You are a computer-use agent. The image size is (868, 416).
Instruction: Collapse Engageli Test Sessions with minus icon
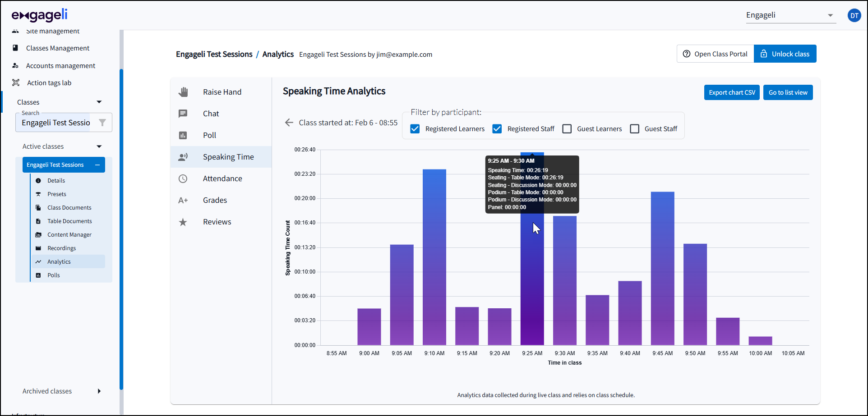click(x=97, y=165)
